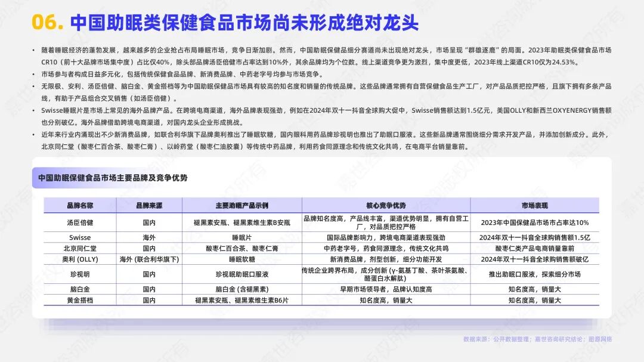Click the "2024年双十一抖音全球购销售额1.5亿" cell

535,237
